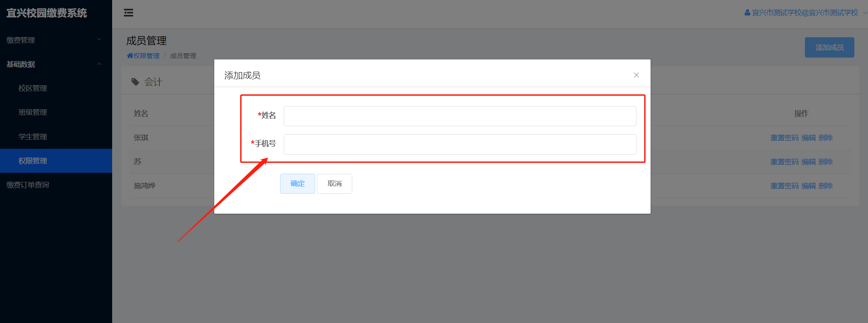Toggle the hamburger sidebar menu icon
868x323 pixels.
[128, 13]
